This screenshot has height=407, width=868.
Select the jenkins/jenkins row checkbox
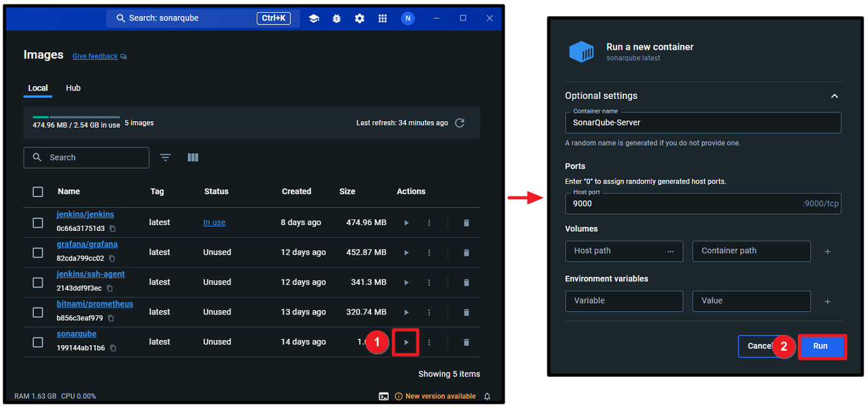click(x=38, y=223)
